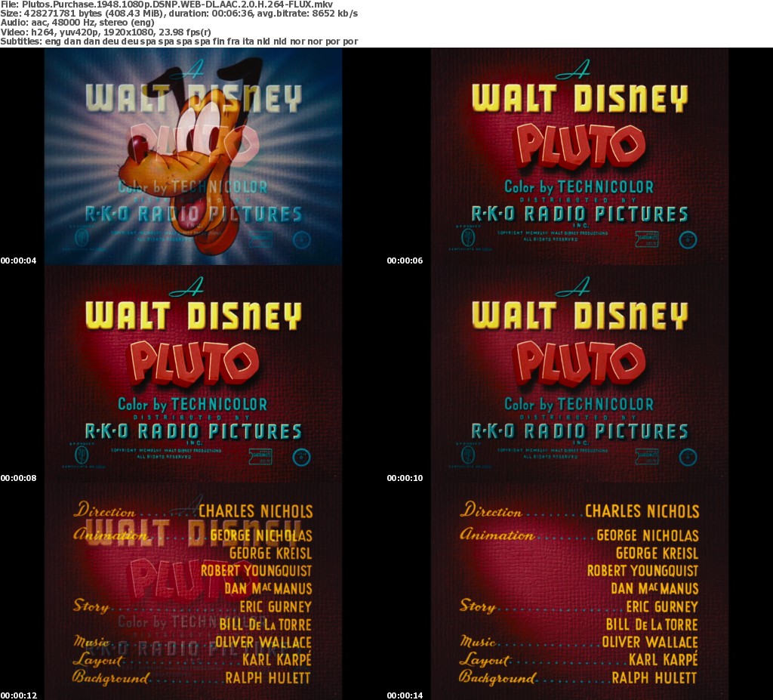Click the Pluto face thumbnail at 00:00:04
Viewport: 773px width, 700px height.
(x=193, y=156)
